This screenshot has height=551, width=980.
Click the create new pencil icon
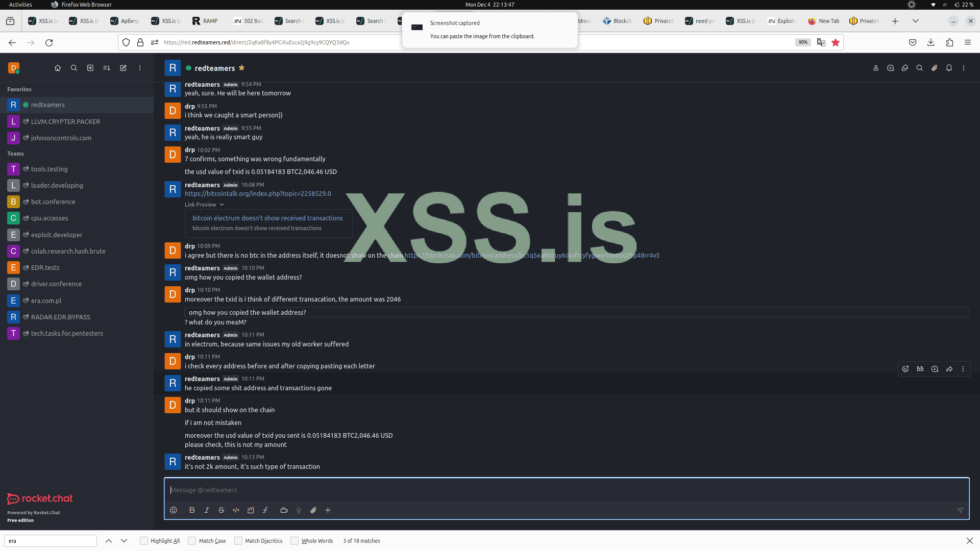point(123,68)
